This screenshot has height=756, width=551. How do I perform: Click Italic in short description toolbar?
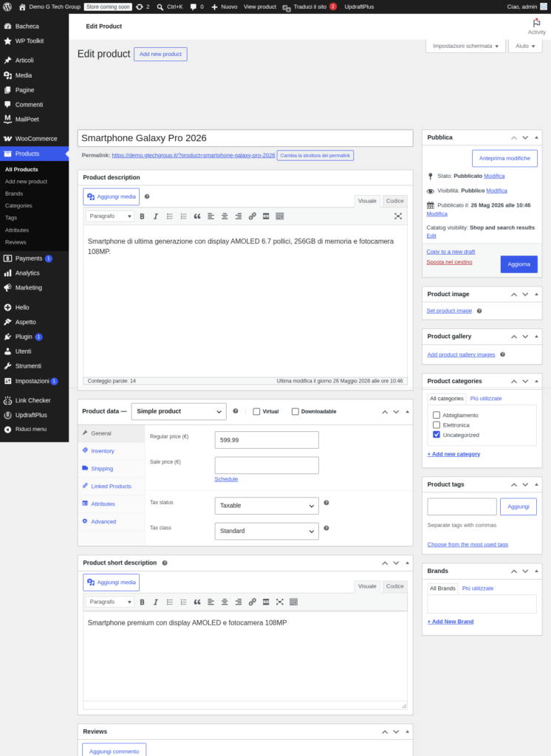point(155,602)
